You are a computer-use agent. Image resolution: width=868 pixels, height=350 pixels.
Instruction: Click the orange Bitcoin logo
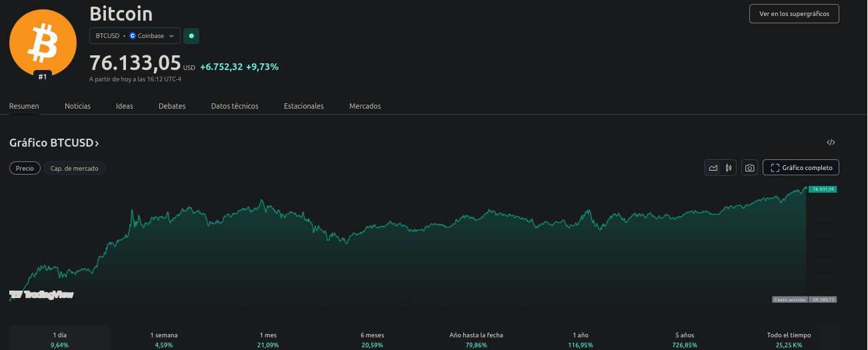(x=43, y=43)
